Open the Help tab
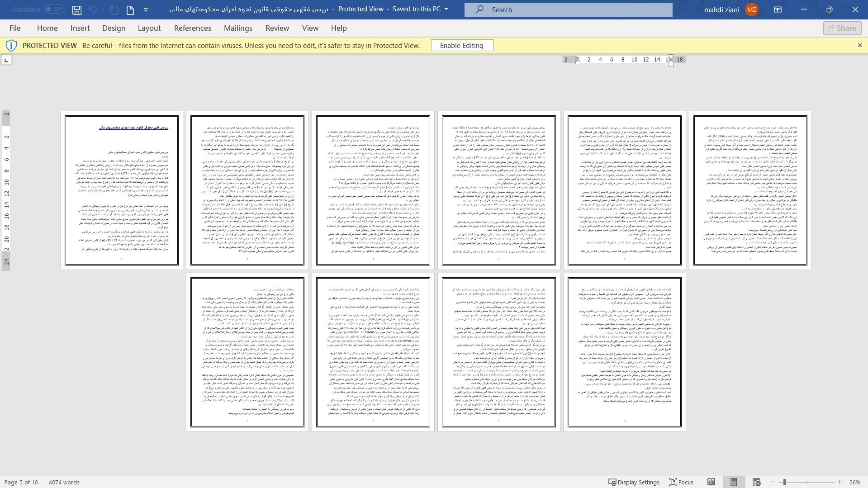Viewport: 868px width, 488px height. (x=339, y=28)
